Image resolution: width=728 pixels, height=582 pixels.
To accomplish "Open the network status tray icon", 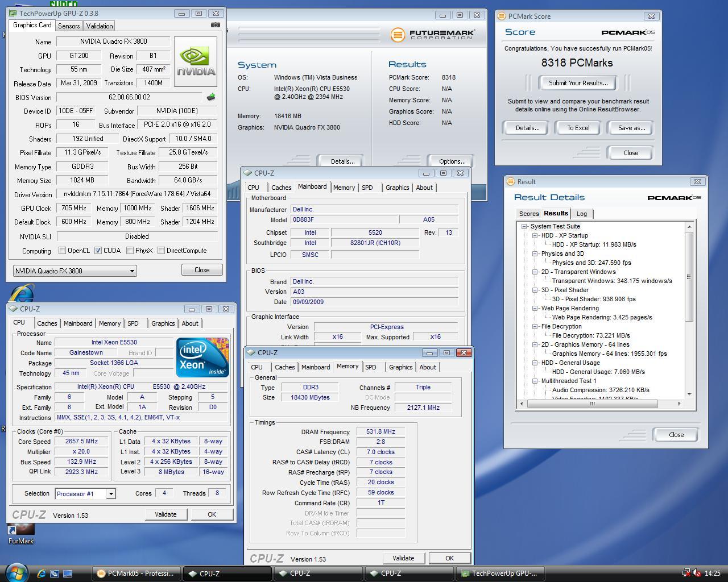I will [686, 573].
